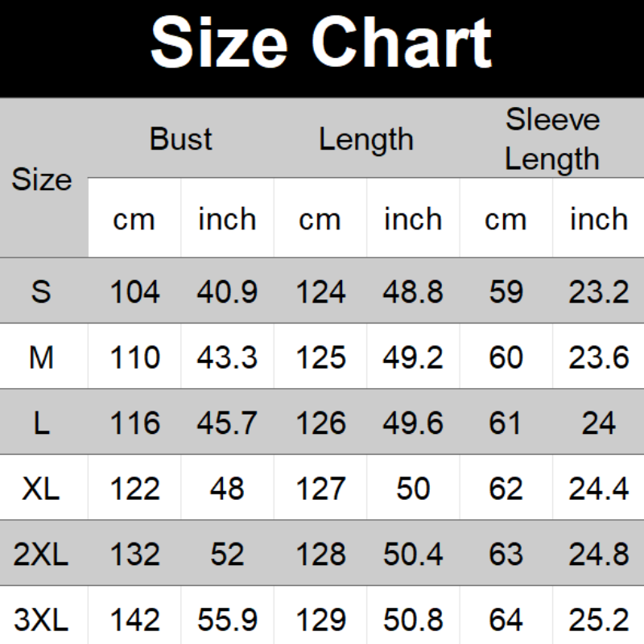Click the Size header cell
The width and height of the screenshot is (644, 644).
click(42, 179)
